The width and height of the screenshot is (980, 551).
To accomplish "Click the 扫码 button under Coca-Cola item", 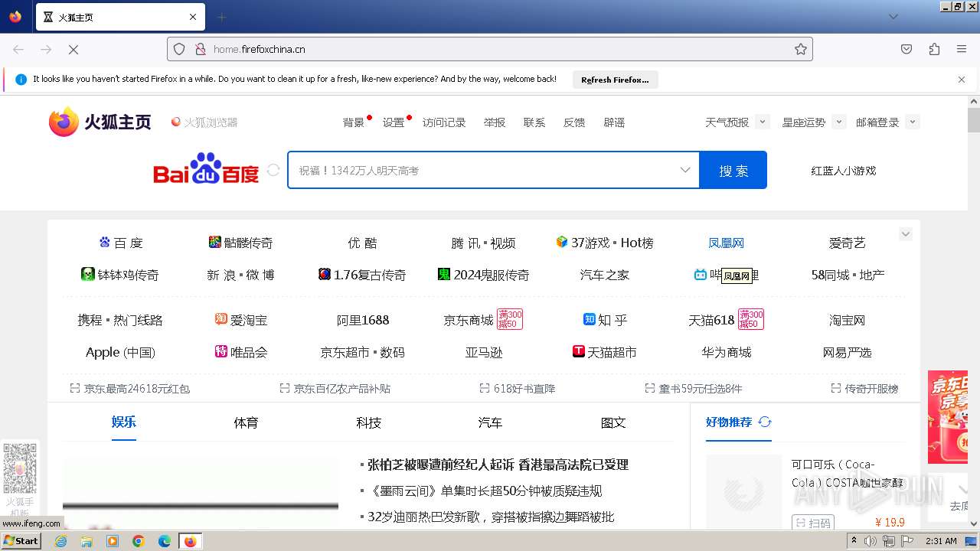I will click(x=812, y=523).
